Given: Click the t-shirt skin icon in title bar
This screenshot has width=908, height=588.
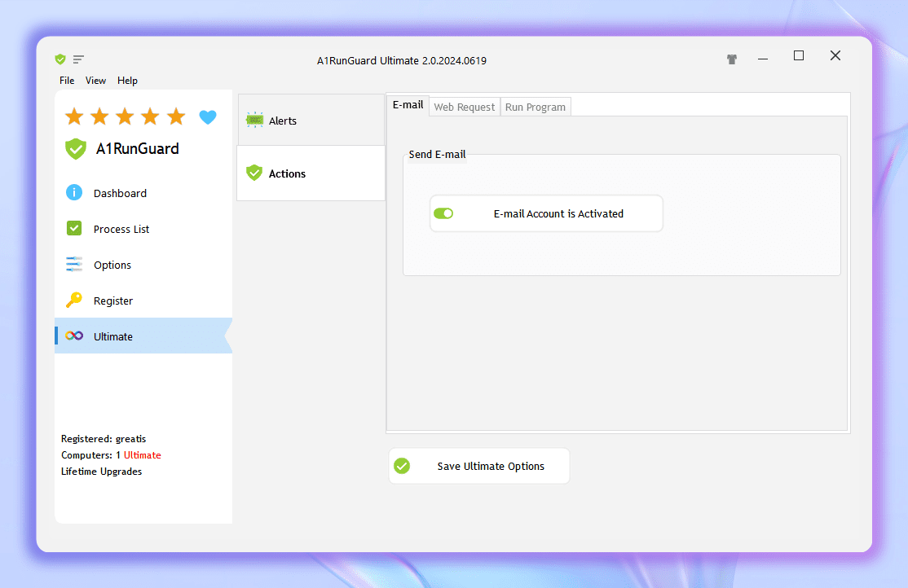Looking at the screenshot, I should click(x=732, y=59).
